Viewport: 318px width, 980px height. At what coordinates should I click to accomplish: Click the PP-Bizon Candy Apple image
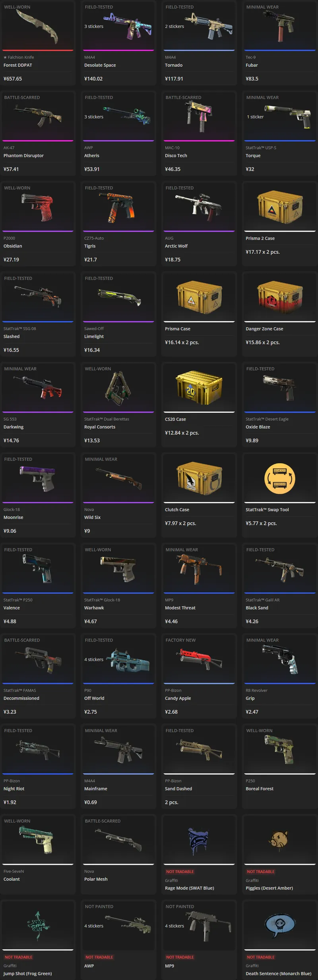click(x=200, y=659)
